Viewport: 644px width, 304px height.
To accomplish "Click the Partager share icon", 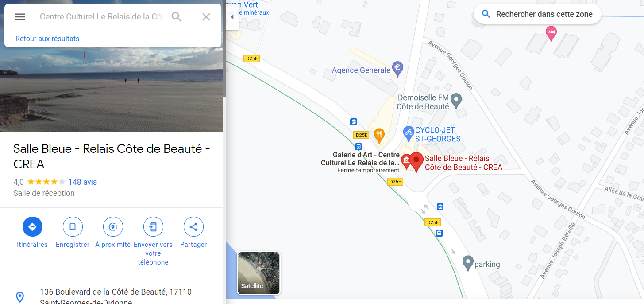I will tap(193, 227).
